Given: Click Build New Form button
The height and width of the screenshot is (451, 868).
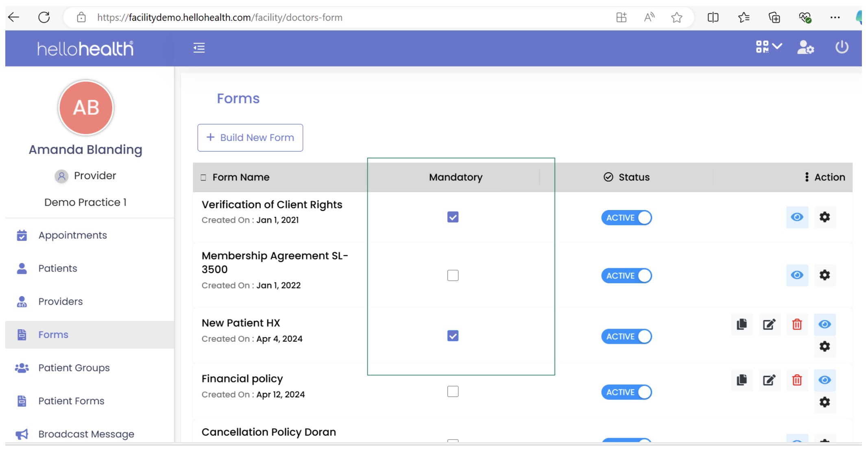Looking at the screenshot, I should point(250,138).
